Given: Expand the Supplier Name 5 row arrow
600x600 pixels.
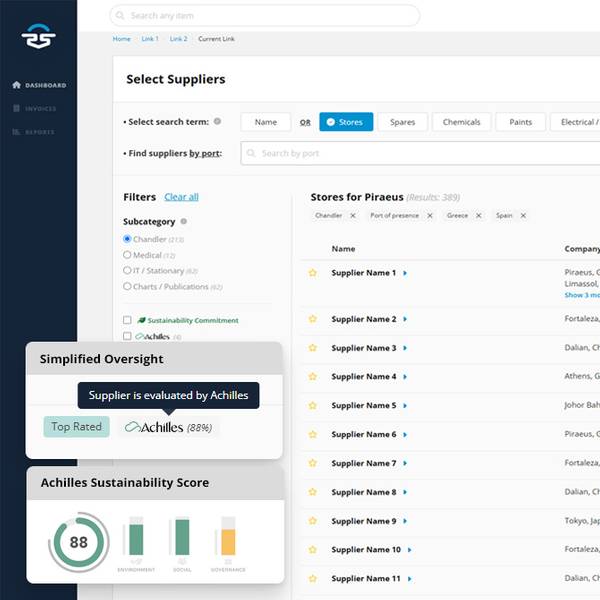Looking at the screenshot, I should point(405,406).
